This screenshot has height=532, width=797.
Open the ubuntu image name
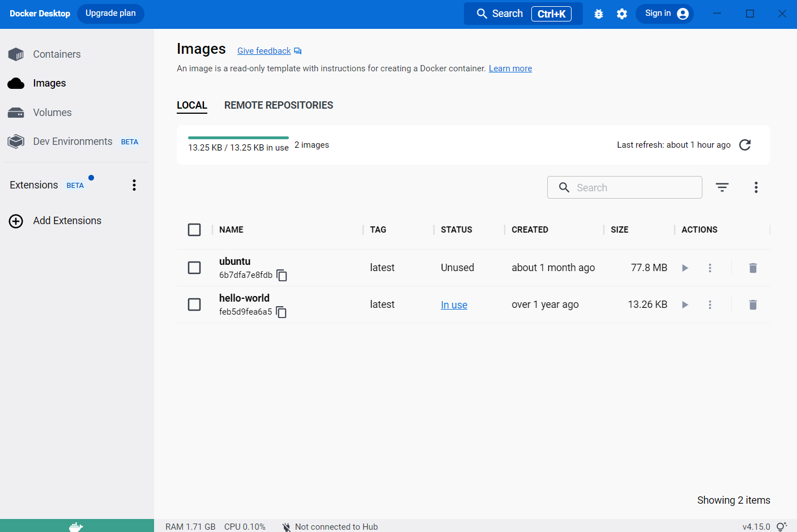235,261
